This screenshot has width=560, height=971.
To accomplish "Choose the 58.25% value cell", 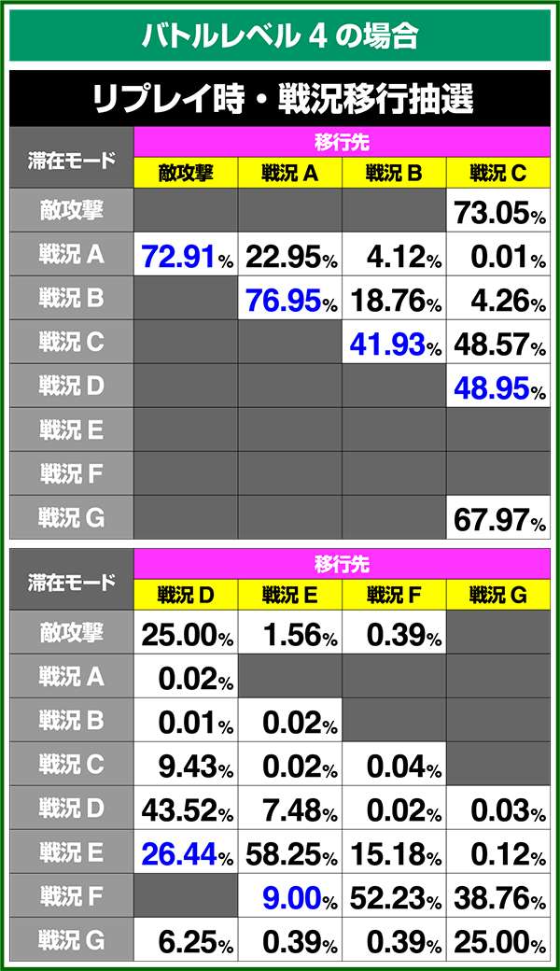I will point(289,852).
